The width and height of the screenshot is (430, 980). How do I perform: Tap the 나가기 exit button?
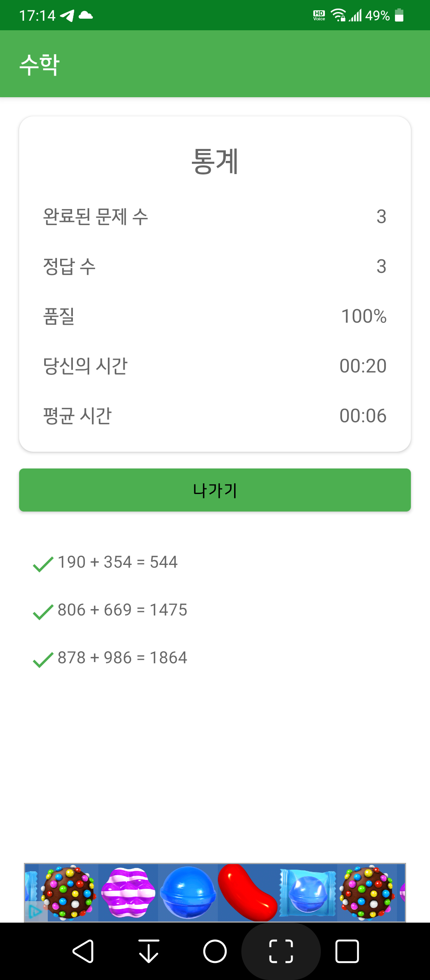pos(215,490)
